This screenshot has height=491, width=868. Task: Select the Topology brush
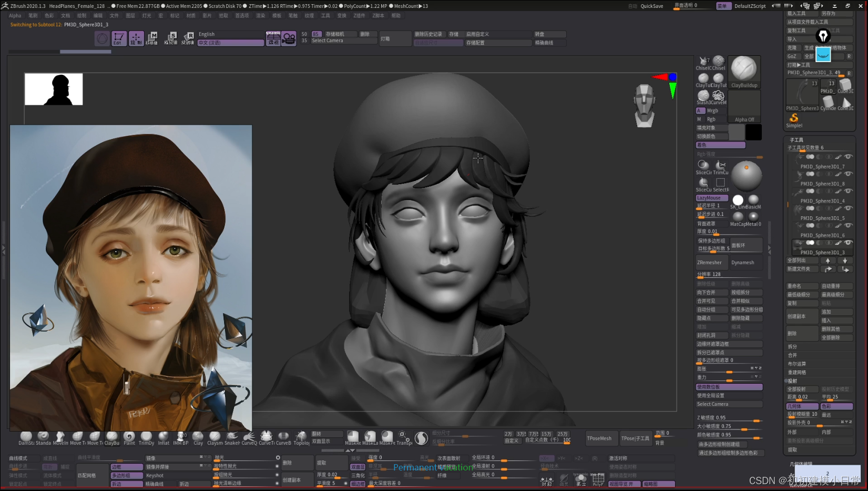click(x=301, y=436)
